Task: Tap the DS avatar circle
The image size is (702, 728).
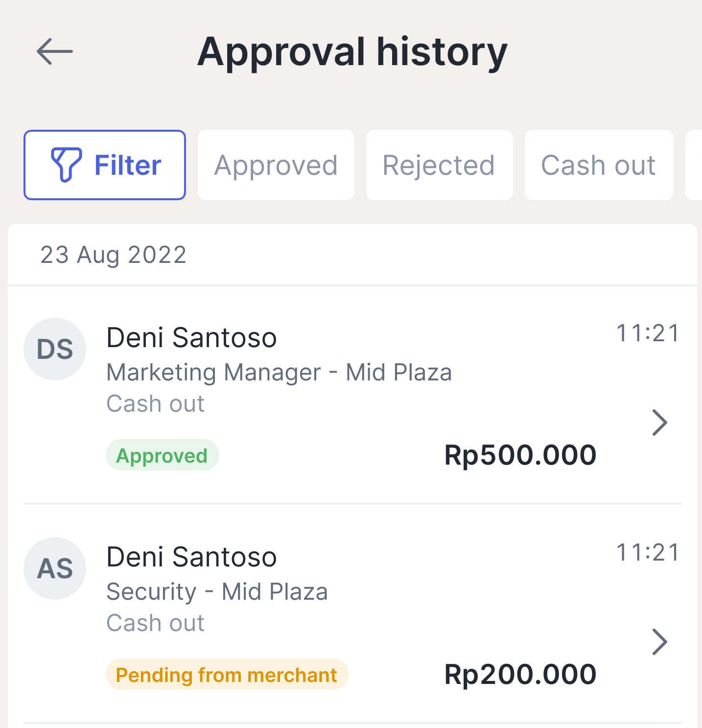Action: point(55,349)
